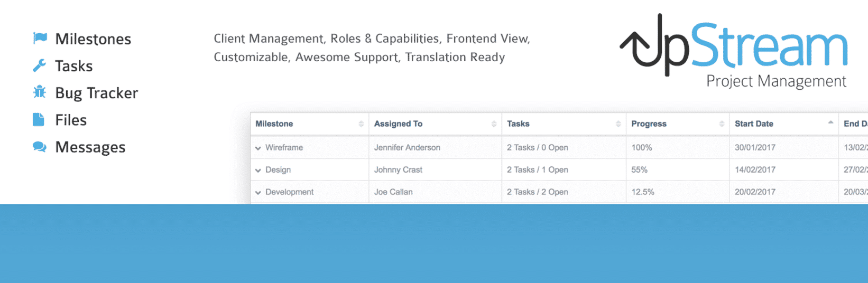The width and height of the screenshot is (868, 283).
Task: Click the Johnny Crast assignee cell
Action: 398,170
